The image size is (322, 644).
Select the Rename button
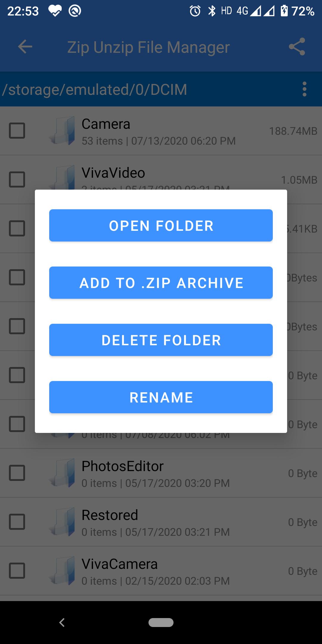coord(161,397)
